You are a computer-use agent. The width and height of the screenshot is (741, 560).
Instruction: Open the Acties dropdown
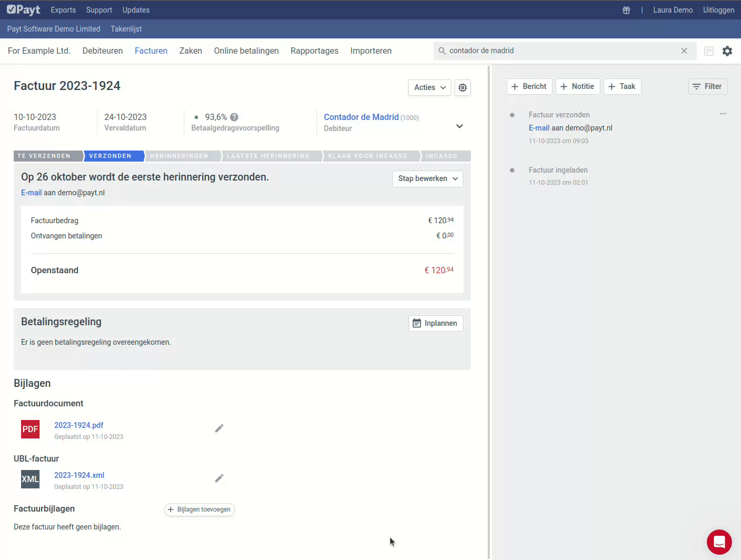coord(430,88)
